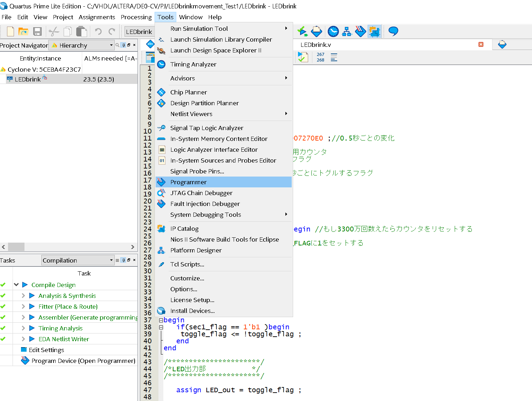532x401 pixels.
Task: Float the Tasks panel
Action: pyautogui.click(x=129, y=260)
